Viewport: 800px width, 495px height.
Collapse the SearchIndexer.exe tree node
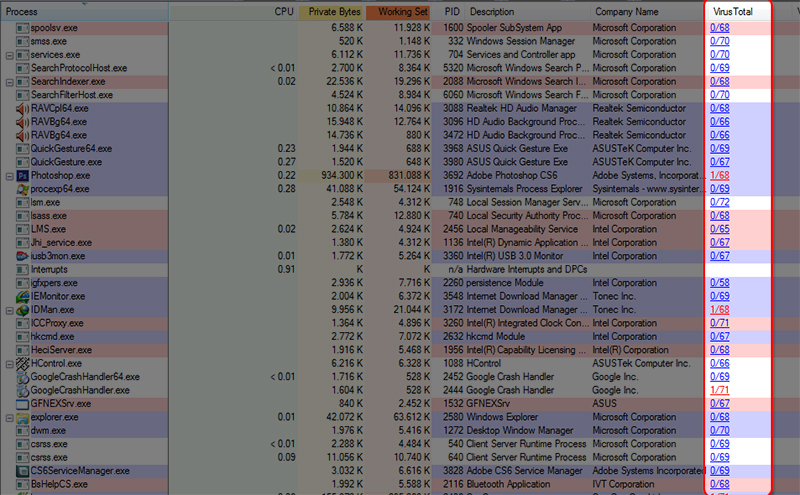[9, 82]
